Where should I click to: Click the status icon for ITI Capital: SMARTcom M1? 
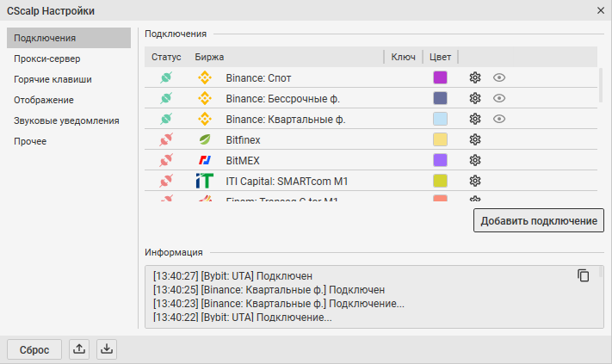166,181
